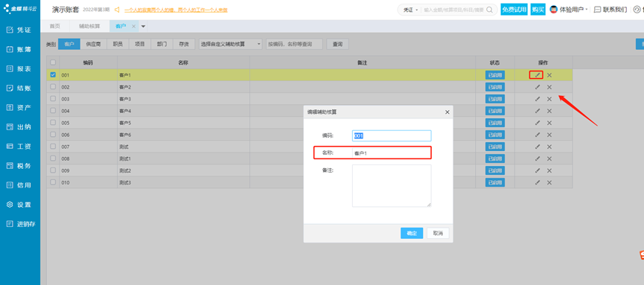
Task: Focus the 名称 input field
Action: (x=392, y=153)
